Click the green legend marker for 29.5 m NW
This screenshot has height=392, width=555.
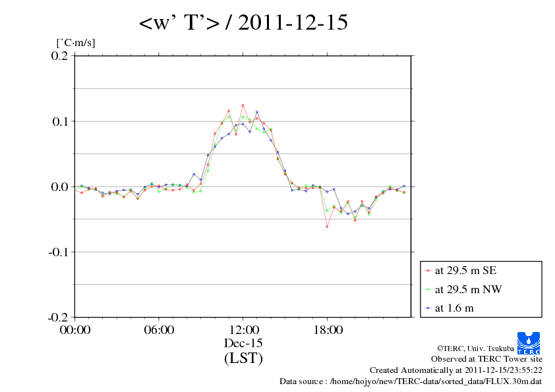coord(428,290)
